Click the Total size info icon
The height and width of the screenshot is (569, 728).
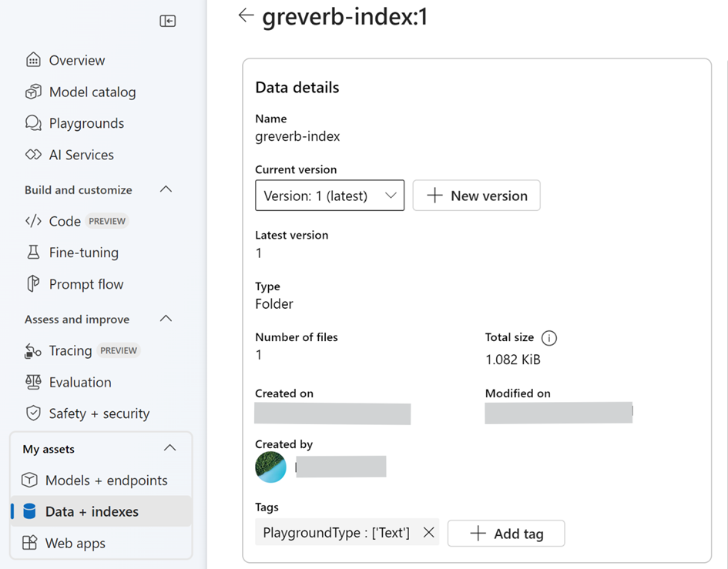point(549,338)
